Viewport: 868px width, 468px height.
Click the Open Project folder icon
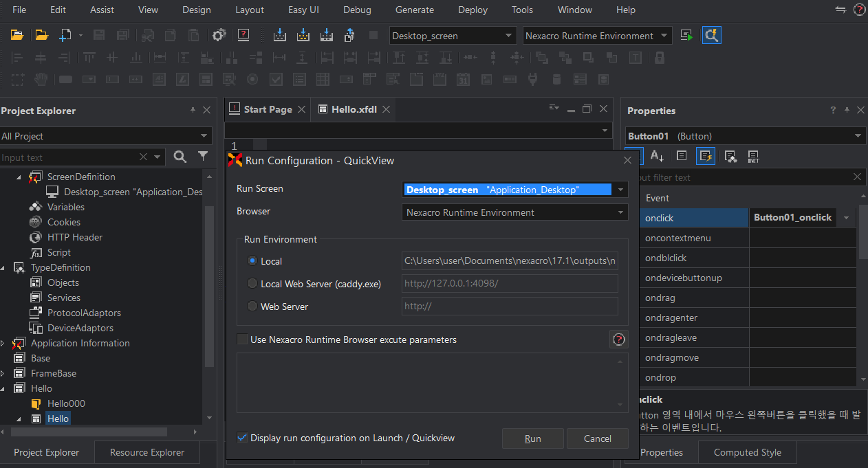point(17,35)
